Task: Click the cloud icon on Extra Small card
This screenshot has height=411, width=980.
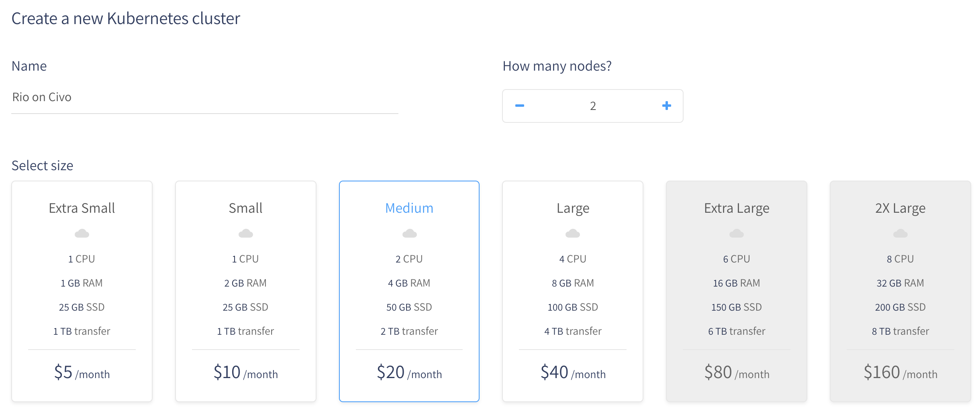Action: (x=82, y=233)
